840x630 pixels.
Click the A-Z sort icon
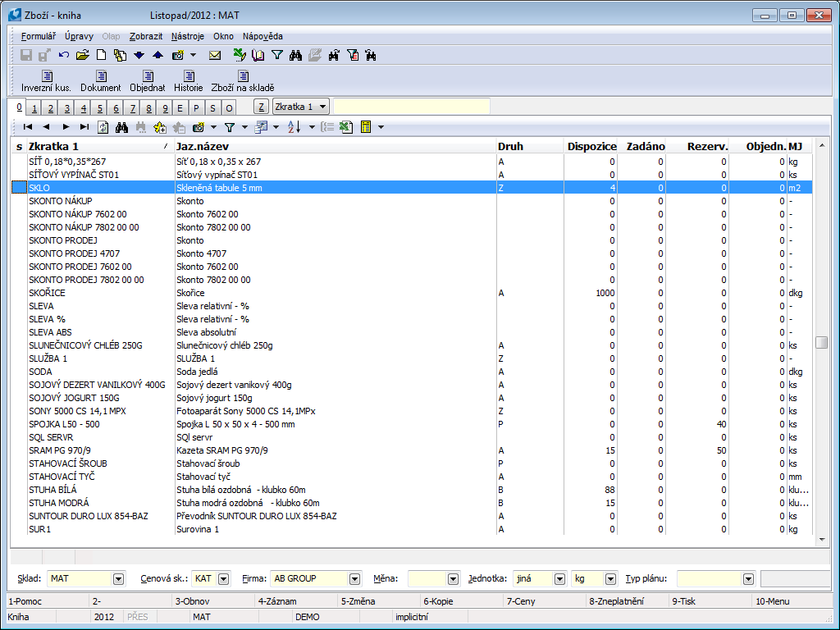pyautogui.click(x=294, y=127)
